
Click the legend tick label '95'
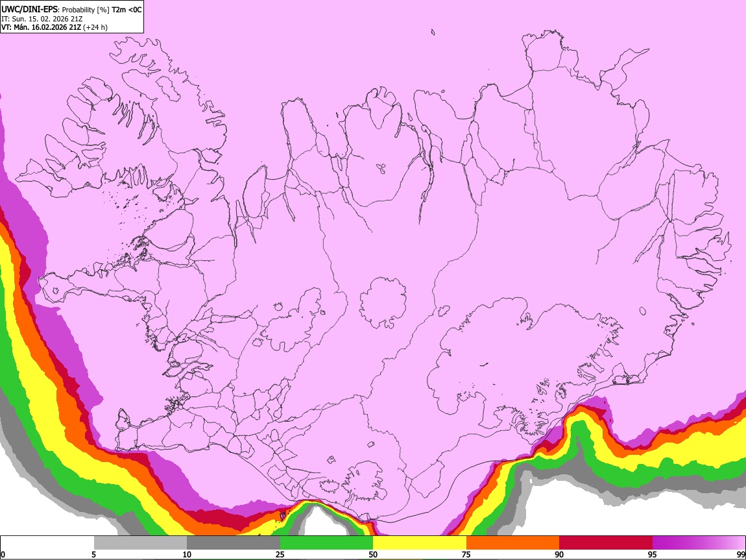pos(653,554)
